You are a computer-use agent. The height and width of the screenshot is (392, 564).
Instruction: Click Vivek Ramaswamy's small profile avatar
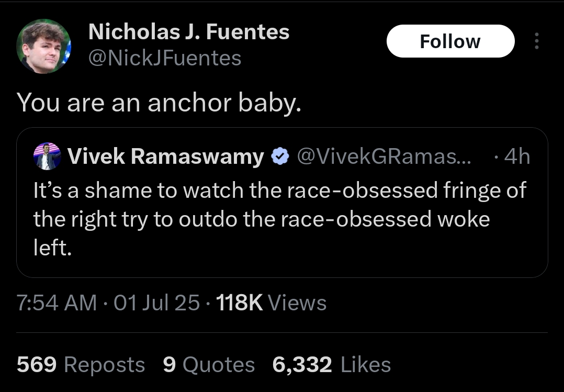click(x=47, y=156)
